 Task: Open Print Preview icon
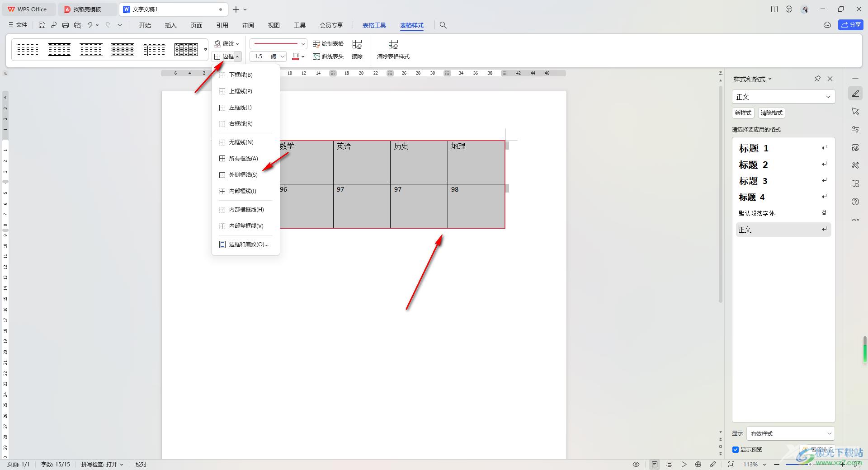click(77, 25)
